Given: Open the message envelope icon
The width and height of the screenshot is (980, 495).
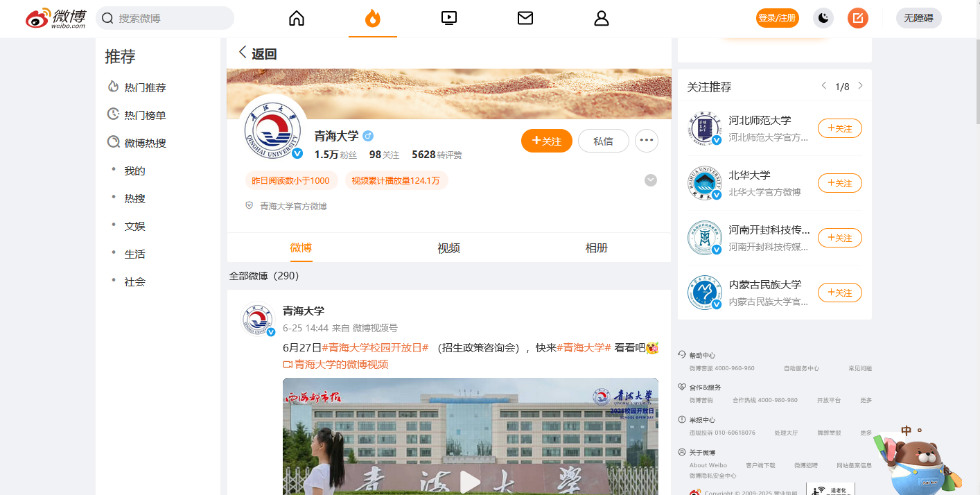Looking at the screenshot, I should point(525,18).
